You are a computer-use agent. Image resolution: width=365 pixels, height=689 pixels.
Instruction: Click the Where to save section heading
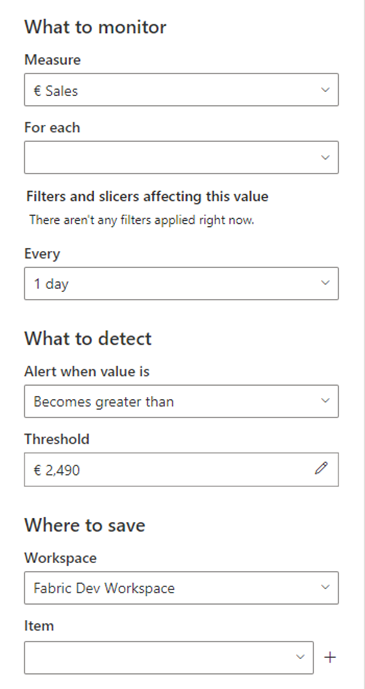click(85, 525)
